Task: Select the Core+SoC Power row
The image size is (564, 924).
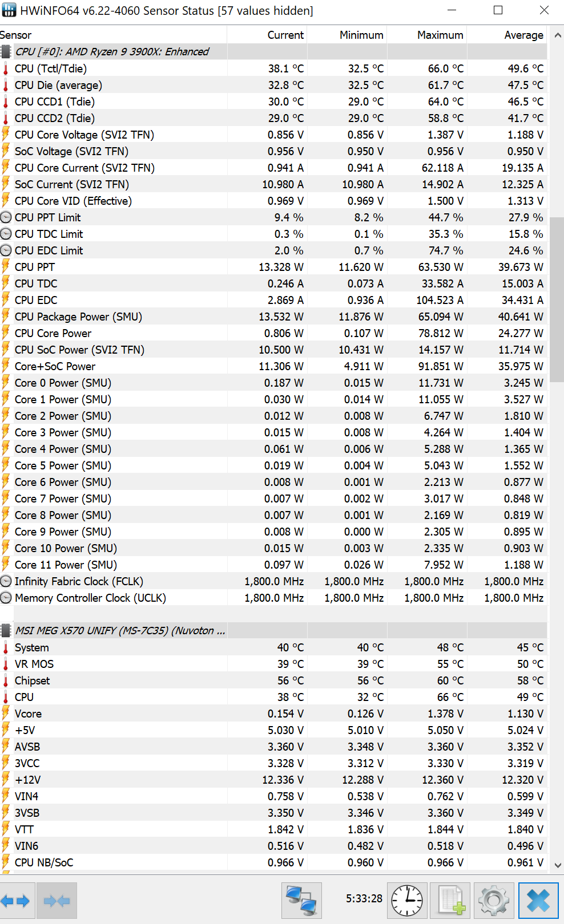Action: click(273, 366)
